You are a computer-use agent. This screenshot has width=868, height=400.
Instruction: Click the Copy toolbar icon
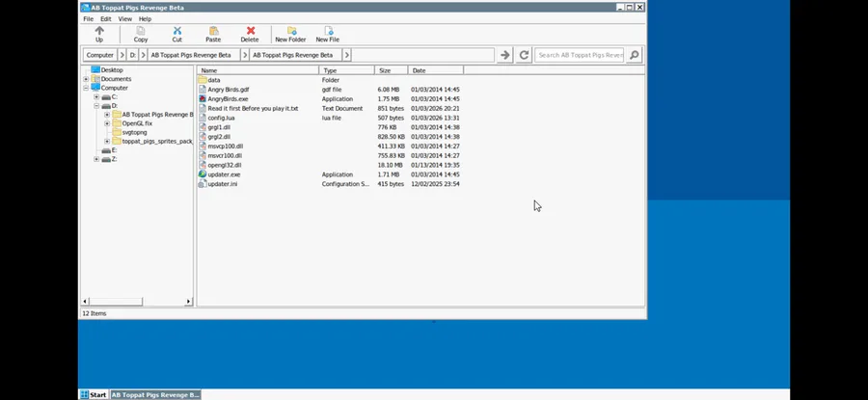click(x=141, y=31)
